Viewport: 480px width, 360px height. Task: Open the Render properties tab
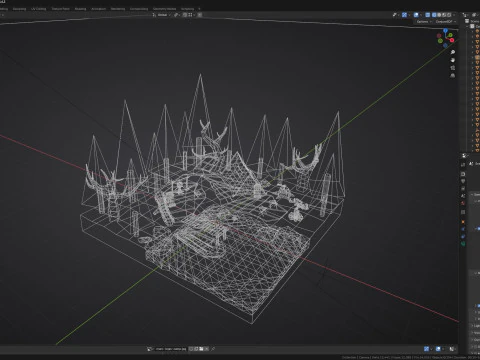pyautogui.click(x=463, y=174)
